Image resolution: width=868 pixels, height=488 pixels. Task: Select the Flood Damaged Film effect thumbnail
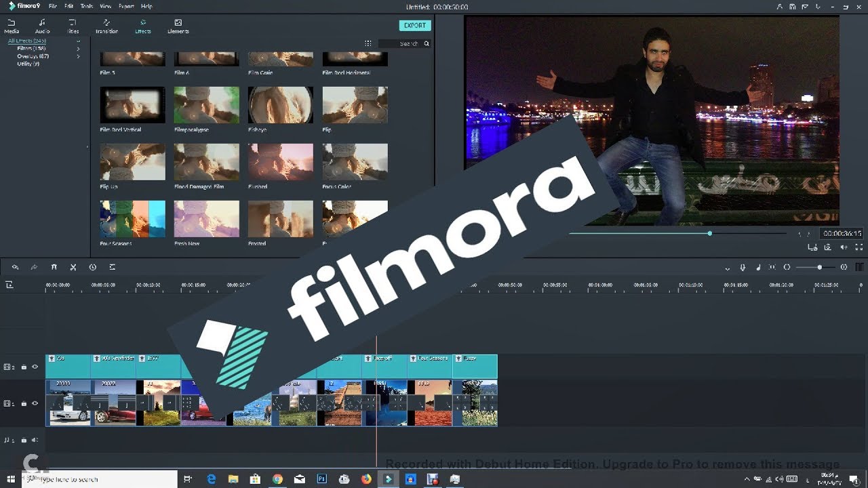(206, 161)
